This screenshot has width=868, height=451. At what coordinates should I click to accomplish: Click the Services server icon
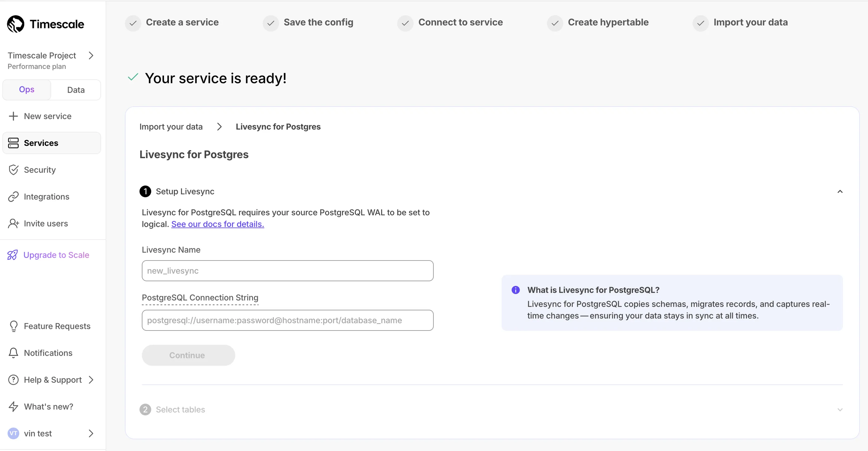pos(13,143)
